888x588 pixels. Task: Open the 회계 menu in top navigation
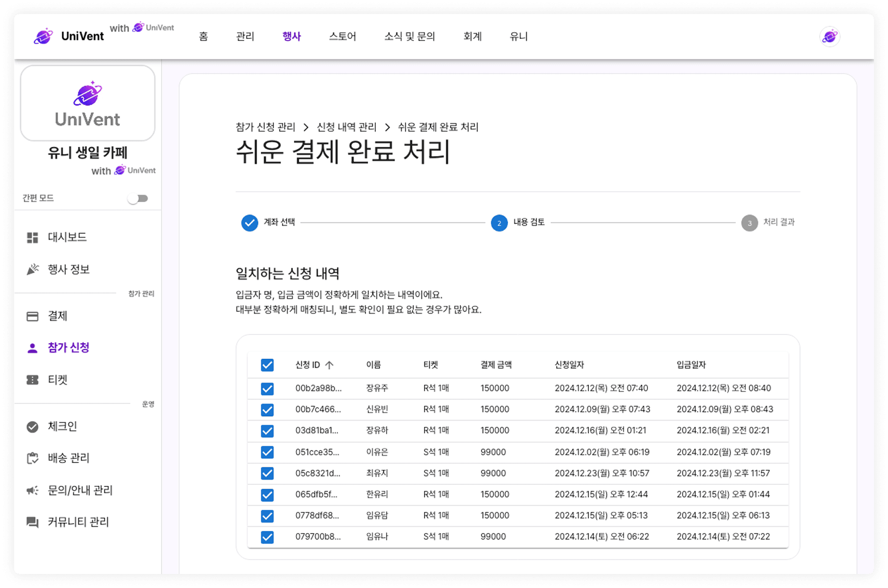click(x=473, y=37)
